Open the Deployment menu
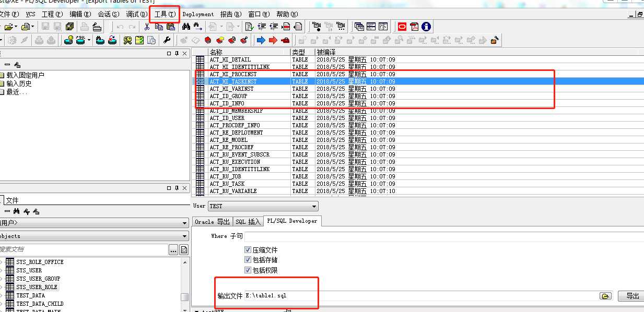Screen dimensions: 644x312 [x=198, y=14]
